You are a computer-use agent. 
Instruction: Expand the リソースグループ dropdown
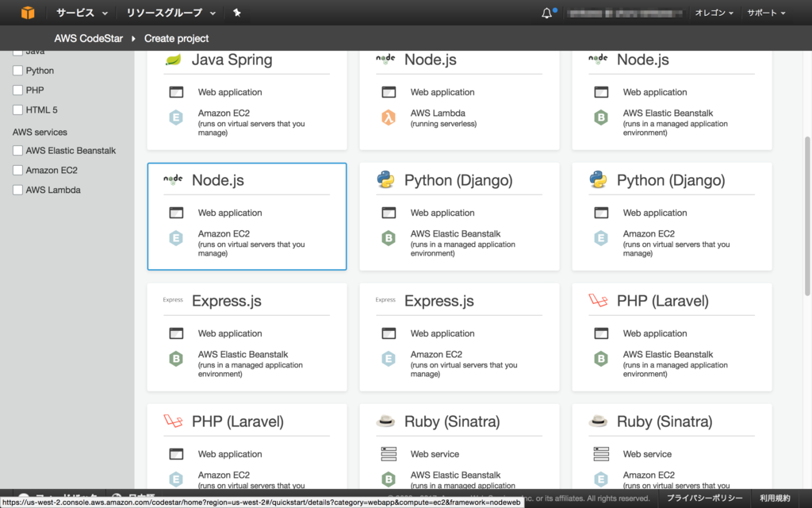click(171, 13)
